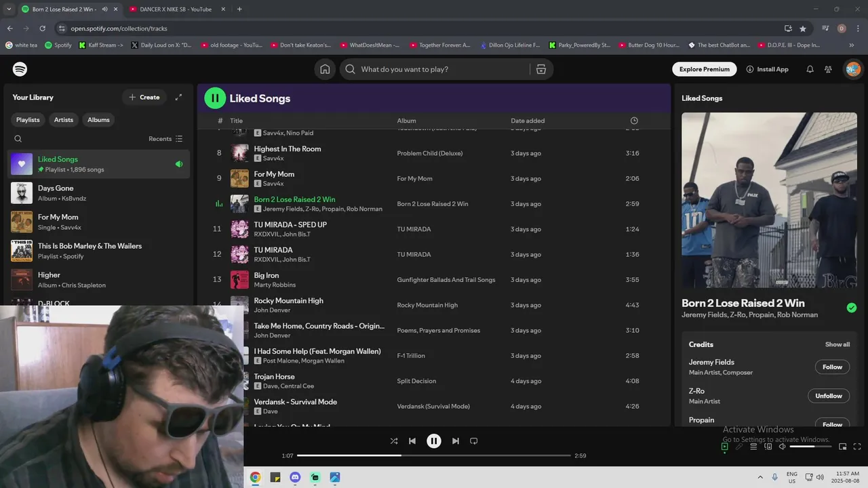Expand Your Library to full view
The image size is (868, 488).
click(178, 98)
